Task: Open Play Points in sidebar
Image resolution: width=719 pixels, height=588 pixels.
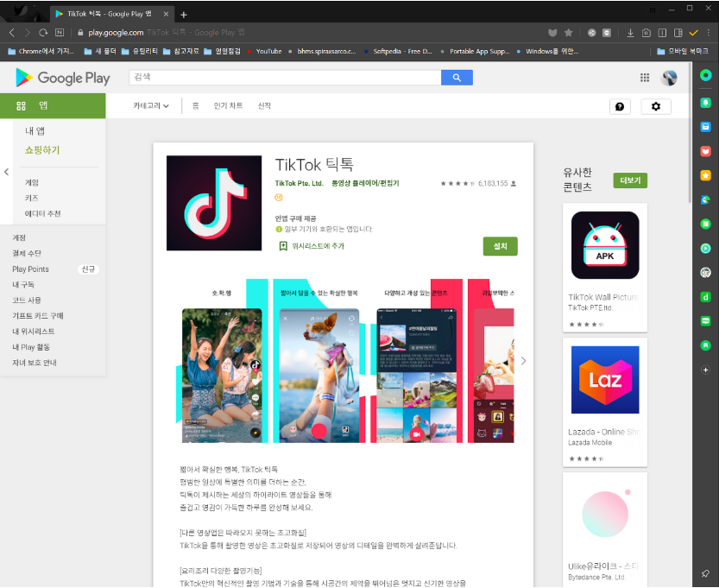Action: pos(30,269)
